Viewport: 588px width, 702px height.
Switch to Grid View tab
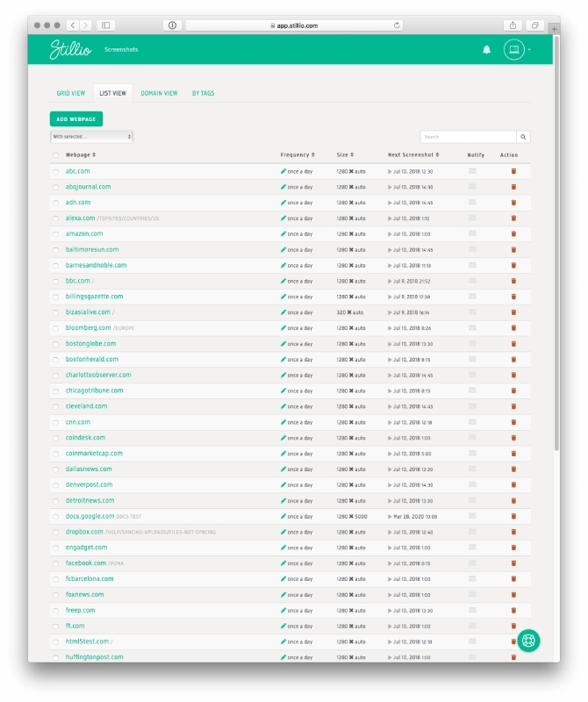coord(71,93)
